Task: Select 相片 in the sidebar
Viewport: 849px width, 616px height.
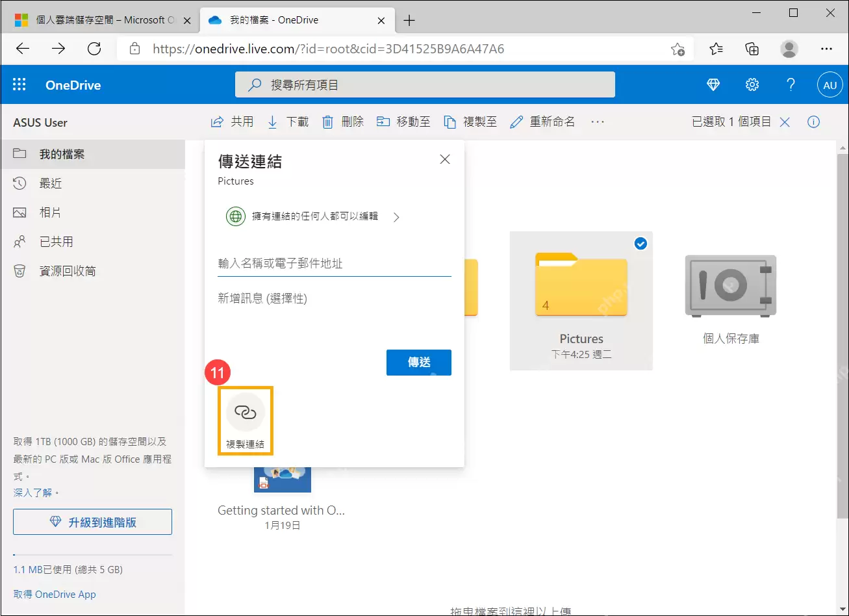Action: (92, 212)
